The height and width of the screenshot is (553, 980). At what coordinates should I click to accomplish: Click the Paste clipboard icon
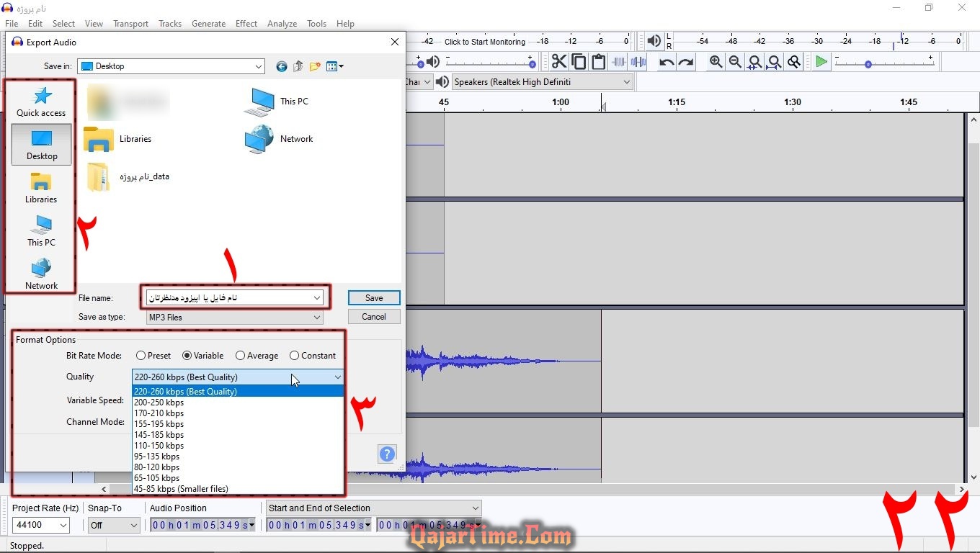tap(598, 62)
